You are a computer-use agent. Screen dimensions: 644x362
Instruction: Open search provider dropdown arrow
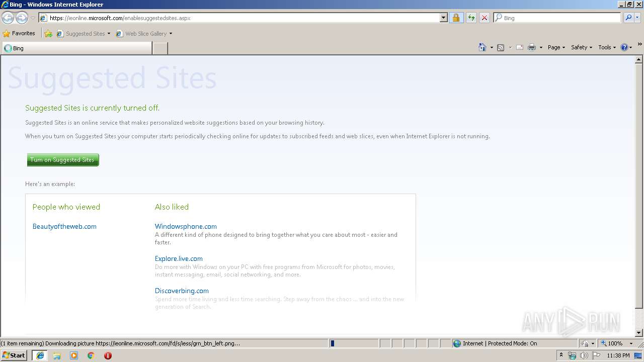tap(637, 18)
